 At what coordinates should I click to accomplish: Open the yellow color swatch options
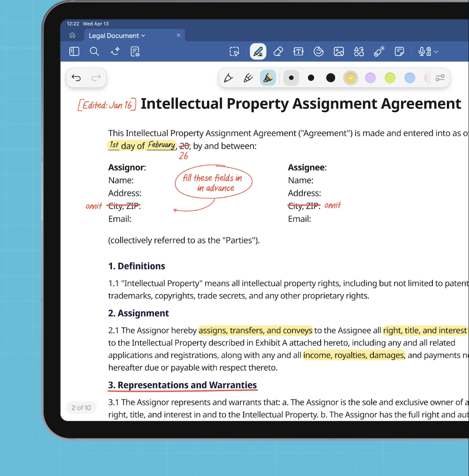351,78
